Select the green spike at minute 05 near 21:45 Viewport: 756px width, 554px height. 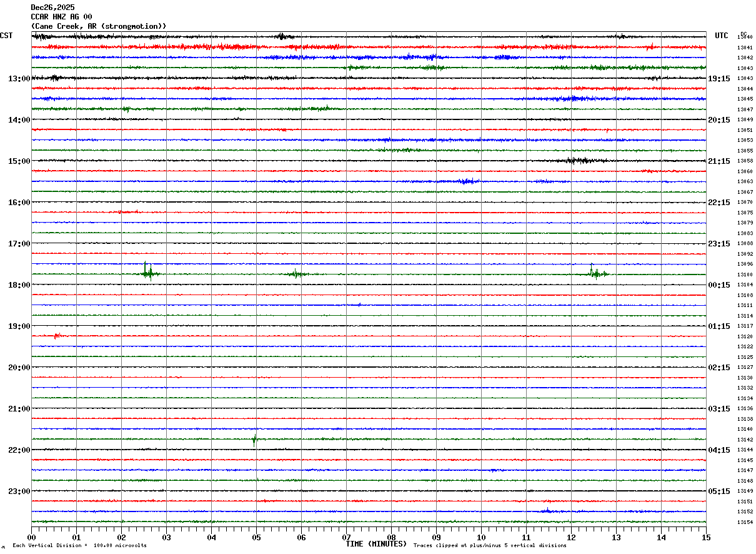pyautogui.click(x=254, y=439)
